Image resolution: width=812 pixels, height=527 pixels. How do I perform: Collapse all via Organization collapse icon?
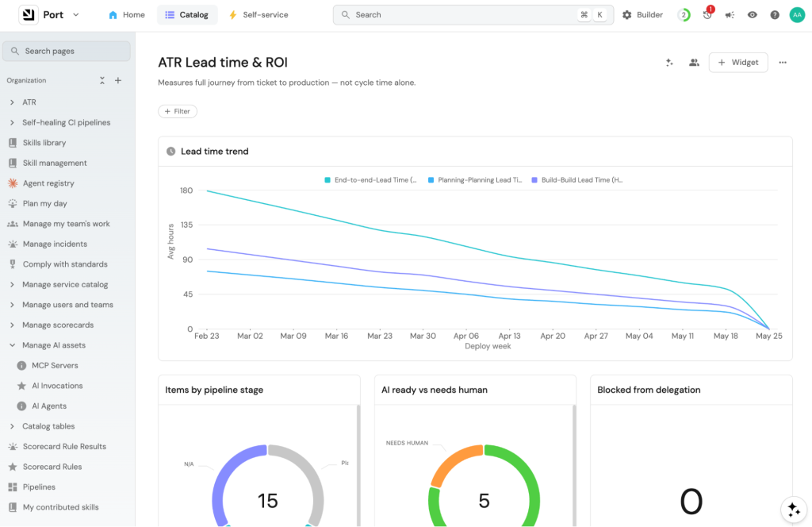[102, 80]
